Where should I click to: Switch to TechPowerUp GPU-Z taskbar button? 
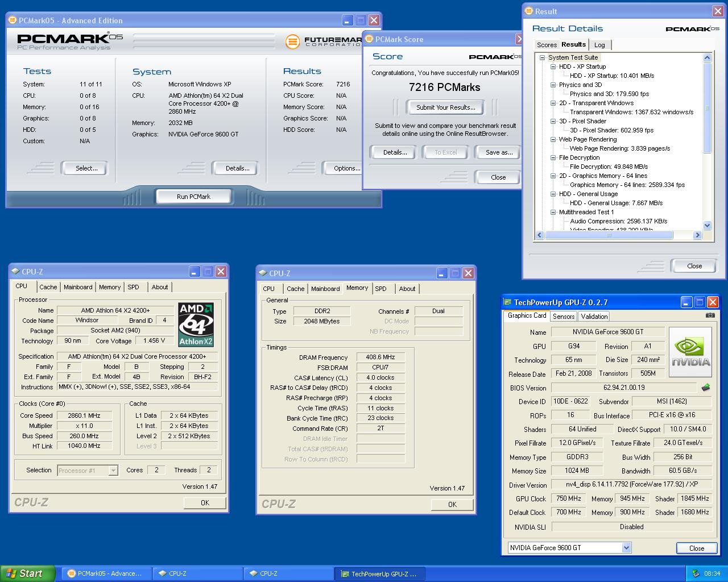(379, 573)
